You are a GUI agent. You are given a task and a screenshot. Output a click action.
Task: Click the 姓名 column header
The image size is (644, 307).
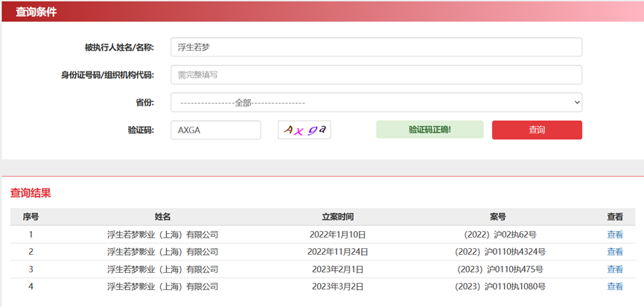click(162, 217)
